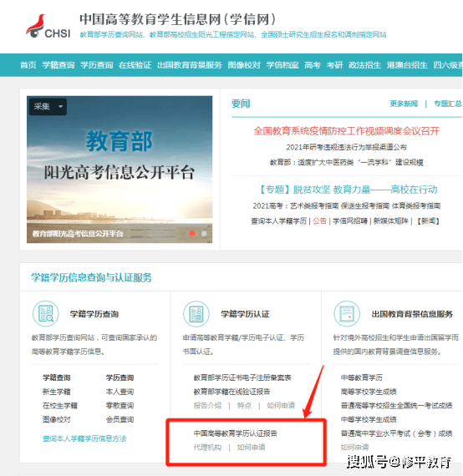Screen dimensions: 463x476
Task: Click the 公告 red link
Action: tap(319, 221)
